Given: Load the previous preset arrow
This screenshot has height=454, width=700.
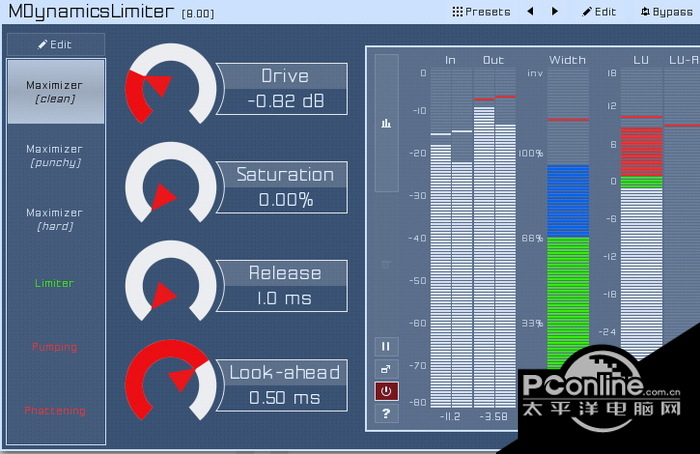Looking at the screenshot, I should tap(530, 11).
